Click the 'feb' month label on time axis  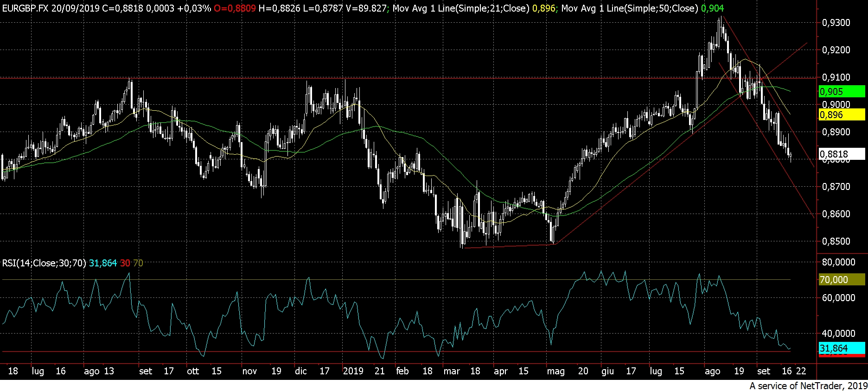pyautogui.click(x=402, y=371)
